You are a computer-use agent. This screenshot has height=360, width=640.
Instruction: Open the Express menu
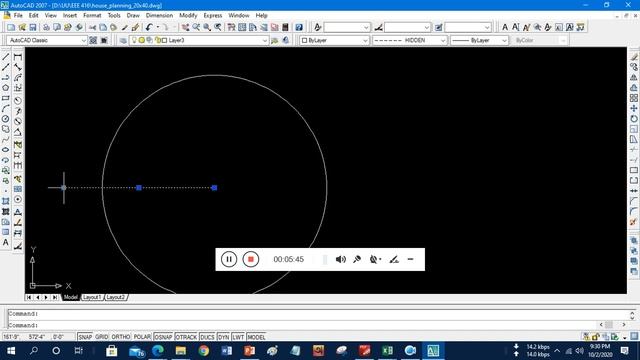(213, 16)
